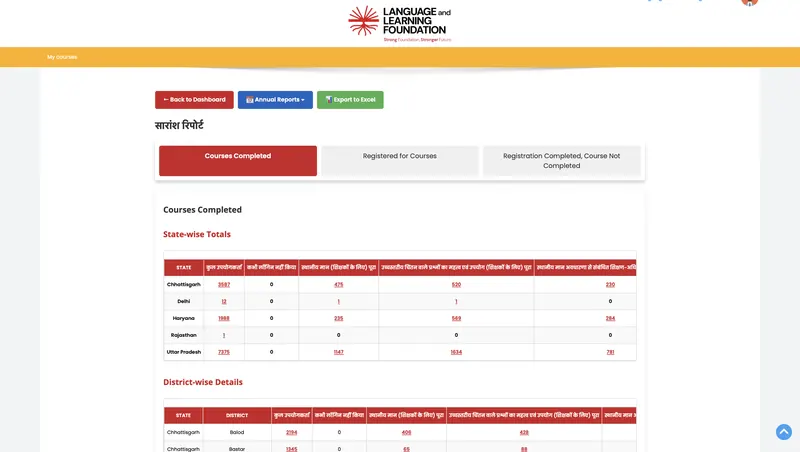Click the Courses Completed section heading
The width and height of the screenshot is (800, 452).
coord(203,210)
